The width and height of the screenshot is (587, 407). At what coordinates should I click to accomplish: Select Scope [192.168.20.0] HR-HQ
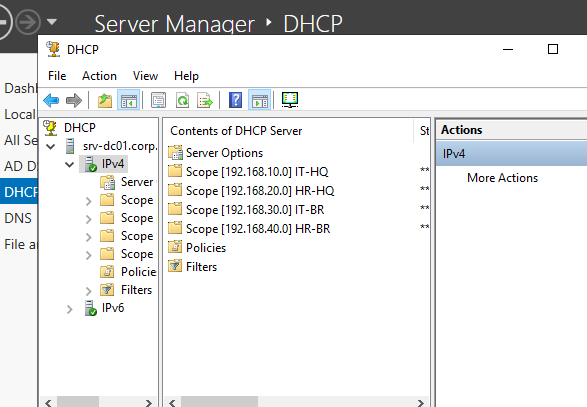pos(260,191)
